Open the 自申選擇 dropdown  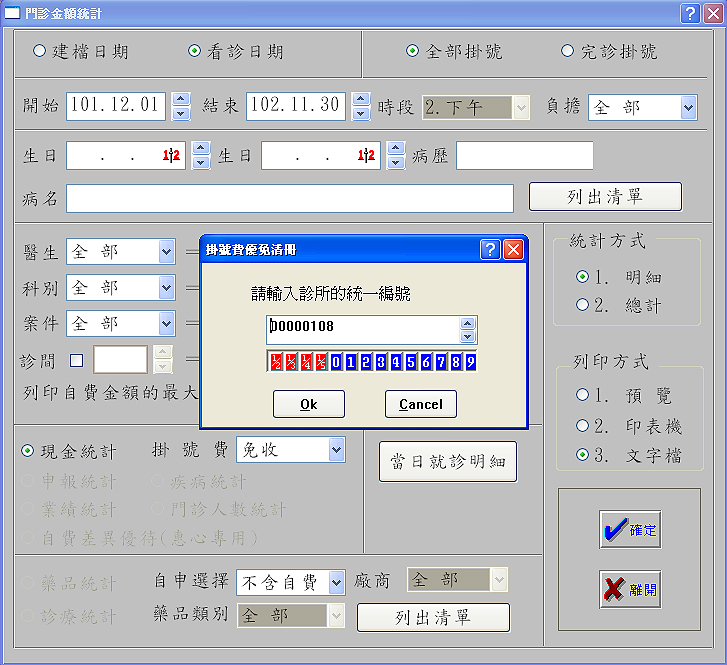click(336, 581)
